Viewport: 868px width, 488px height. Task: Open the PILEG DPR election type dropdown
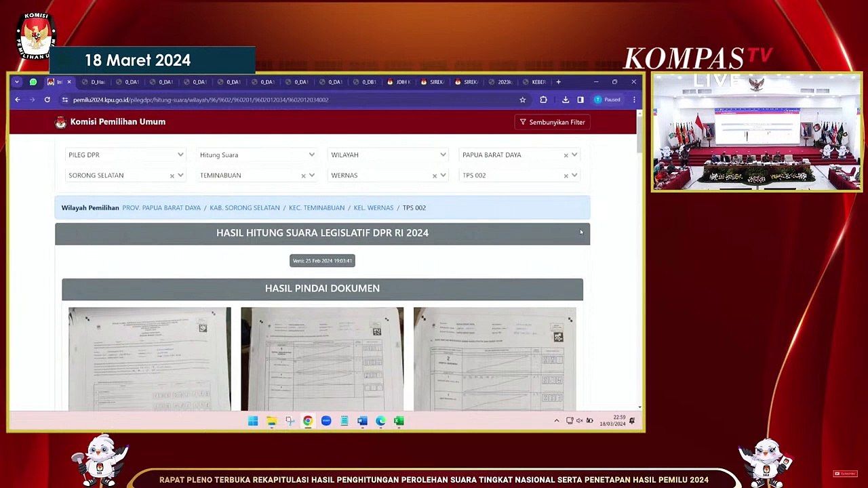(x=125, y=155)
